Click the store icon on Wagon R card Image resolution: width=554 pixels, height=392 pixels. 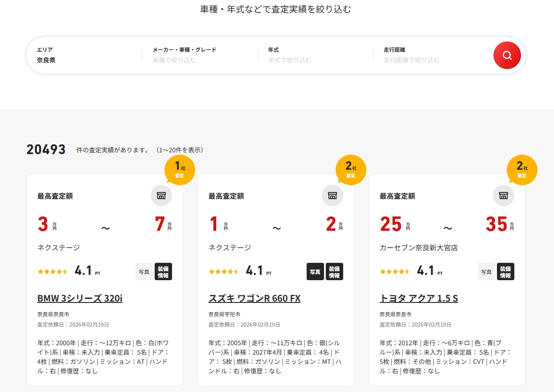tap(332, 196)
